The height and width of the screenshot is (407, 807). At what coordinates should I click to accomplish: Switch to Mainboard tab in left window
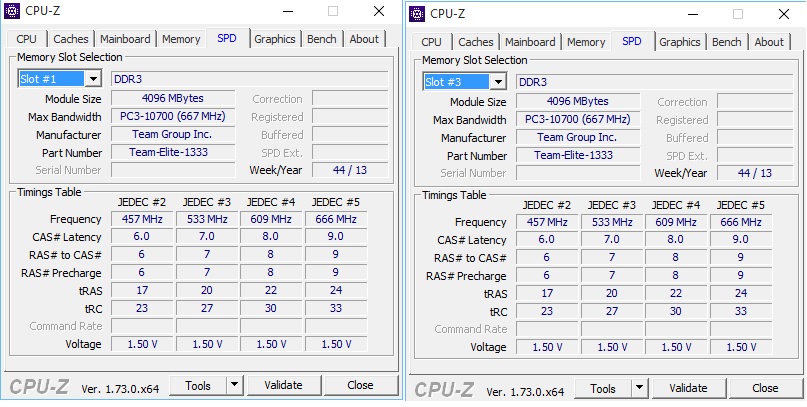click(125, 39)
